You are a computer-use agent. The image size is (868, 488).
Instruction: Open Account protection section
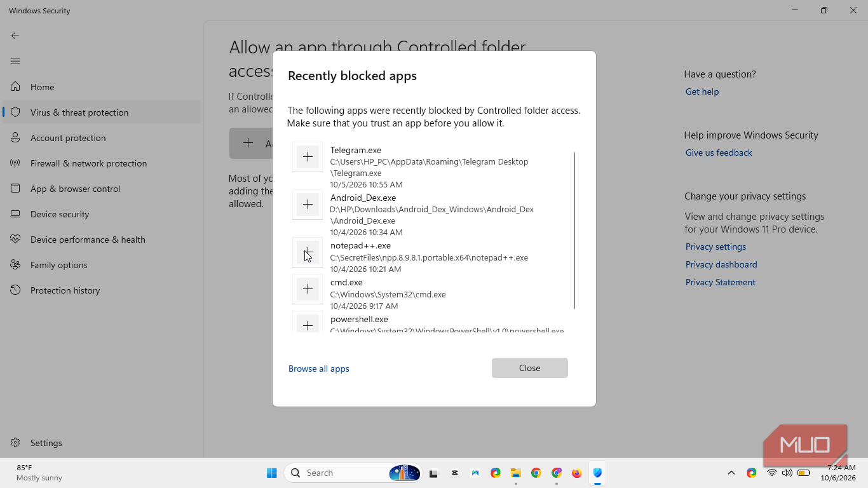click(x=102, y=138)
